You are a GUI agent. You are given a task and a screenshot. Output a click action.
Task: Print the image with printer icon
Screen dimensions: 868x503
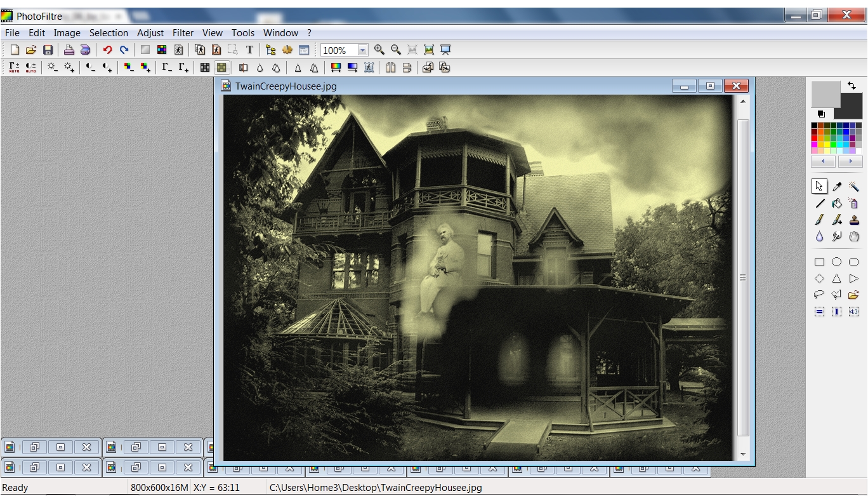(x=69, y=50)
